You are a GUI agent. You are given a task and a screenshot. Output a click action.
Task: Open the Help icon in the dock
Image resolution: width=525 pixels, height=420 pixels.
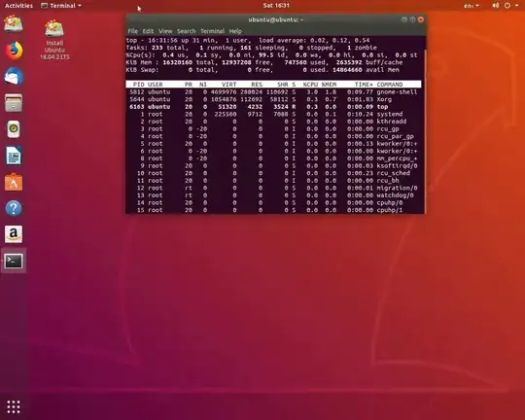pos(14,208)
